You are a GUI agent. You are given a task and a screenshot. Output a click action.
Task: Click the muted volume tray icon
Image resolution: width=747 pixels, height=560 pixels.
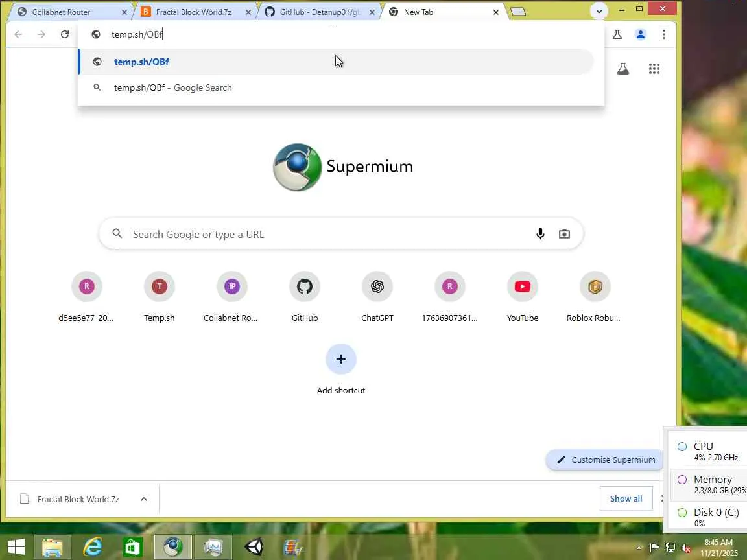(686, 548)
